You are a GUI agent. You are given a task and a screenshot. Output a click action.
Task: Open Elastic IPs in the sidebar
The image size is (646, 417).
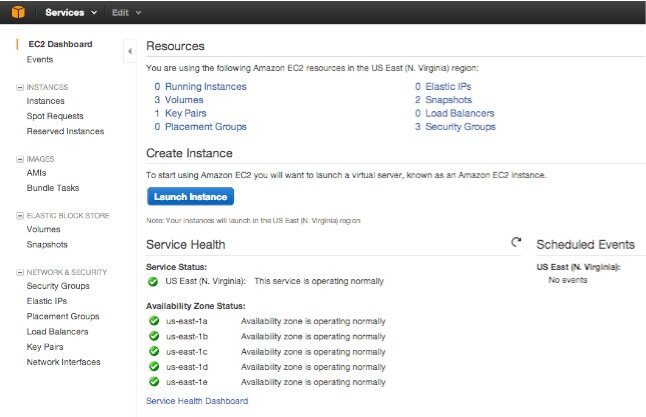click(x=47, y=301)
